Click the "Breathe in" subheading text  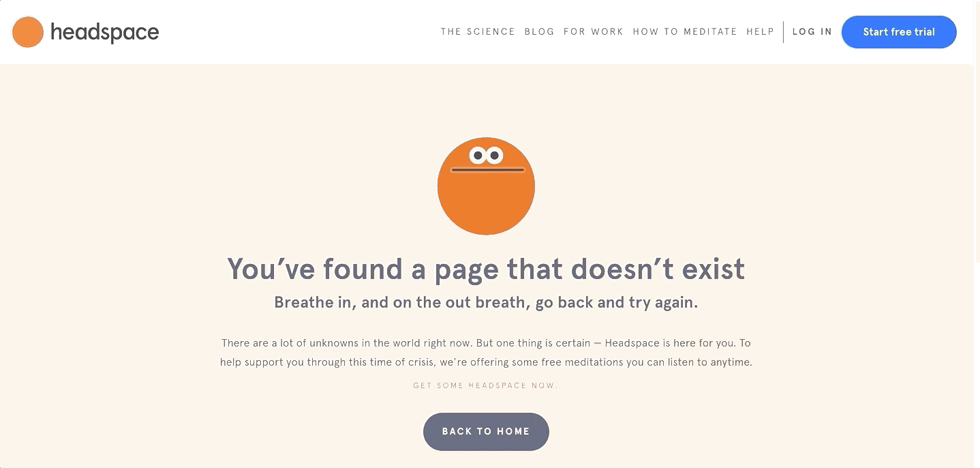point(486,302)
